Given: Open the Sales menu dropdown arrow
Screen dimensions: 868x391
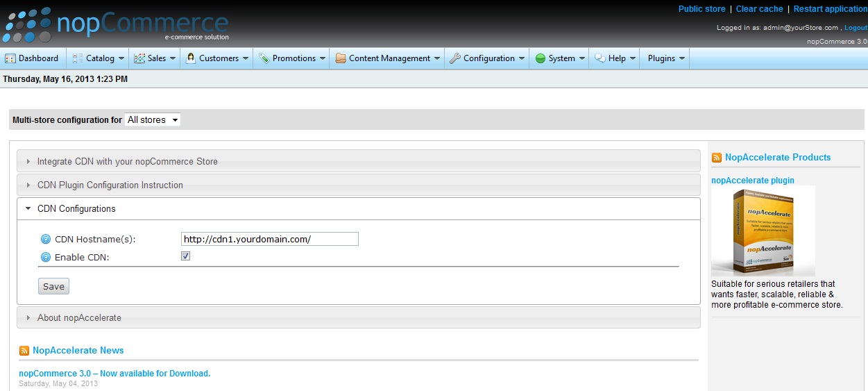Looking at the screenshot, I should [x=173, y=59].
